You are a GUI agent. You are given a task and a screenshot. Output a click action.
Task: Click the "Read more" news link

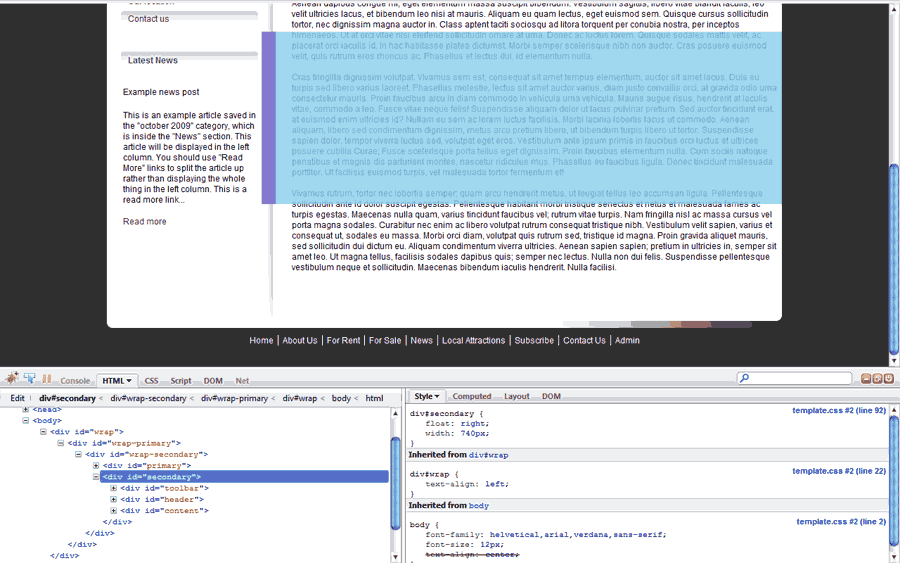tap(145, 222)
